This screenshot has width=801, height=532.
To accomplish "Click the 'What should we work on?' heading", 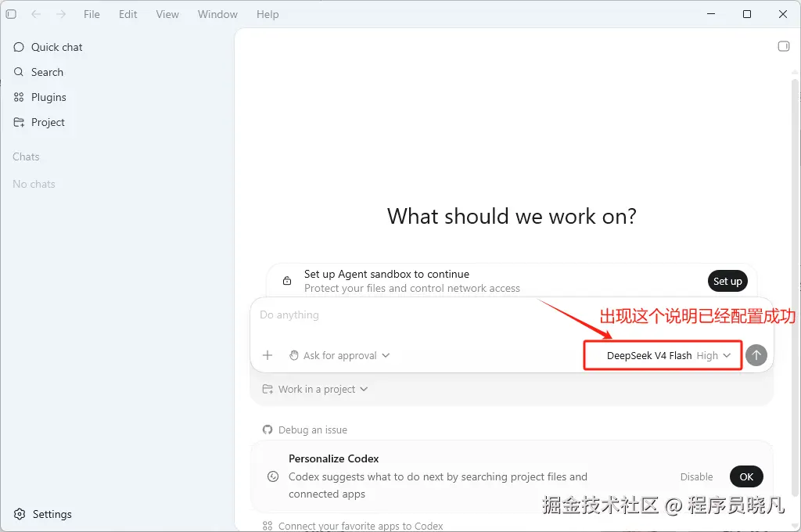I will coord(512,216).
